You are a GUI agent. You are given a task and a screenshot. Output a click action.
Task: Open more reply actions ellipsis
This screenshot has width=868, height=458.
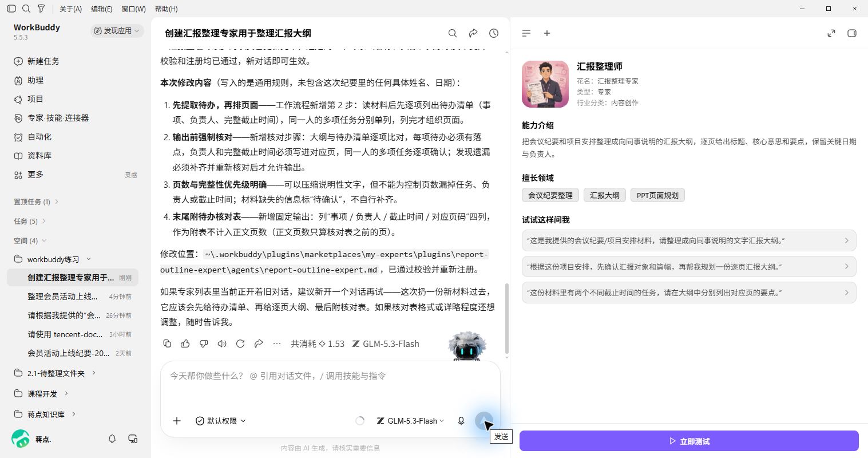277,343
